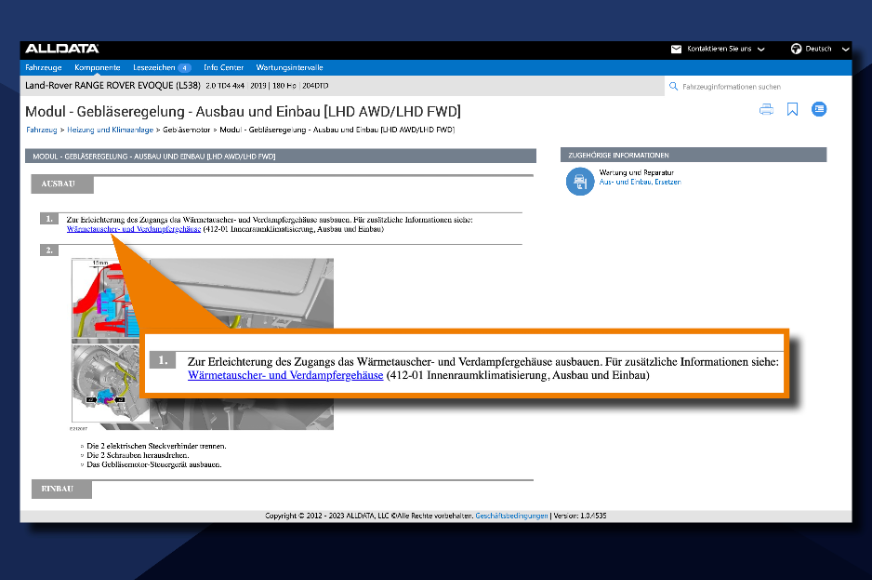Open the Geschäftsbedingungen footer link
This screenshot has width=872, height=580.
[x=512, y=516]
